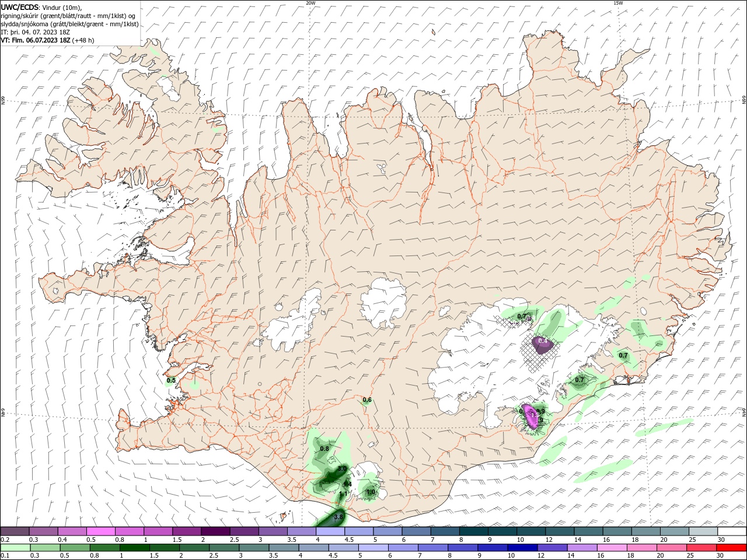Click the 0.5 rain value near Reykjavik
Viewport: 747px width, 560px height.
click(171, 380)
